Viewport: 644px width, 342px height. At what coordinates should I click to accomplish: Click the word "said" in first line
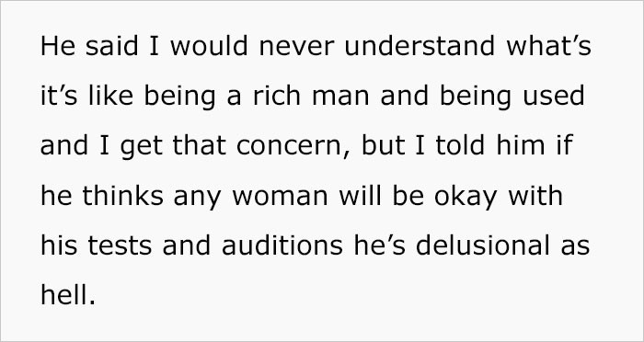[x=111, y=46]
